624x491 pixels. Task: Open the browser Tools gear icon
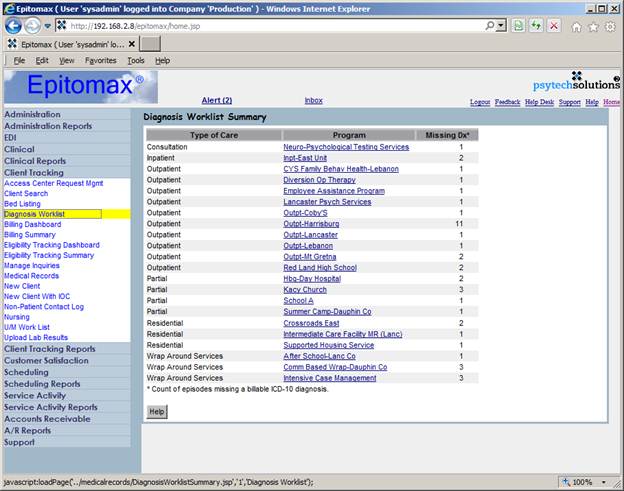[x=609, y=25]
